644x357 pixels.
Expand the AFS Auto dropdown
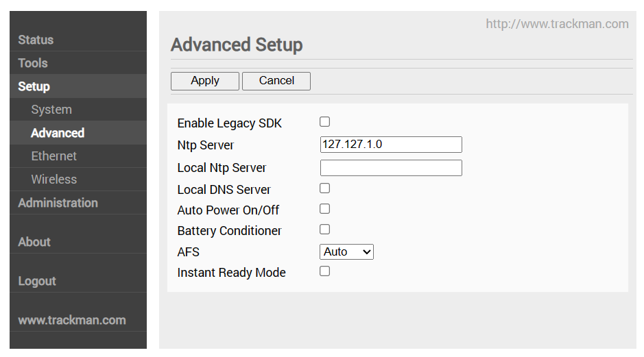pos(346,252)
